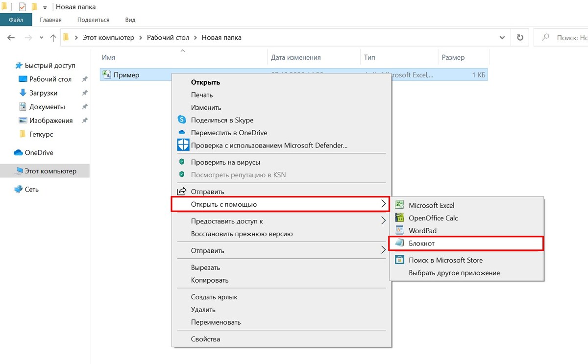
Task: Open 'Изображения' icon in navigation pane
Action: point(23,121)
